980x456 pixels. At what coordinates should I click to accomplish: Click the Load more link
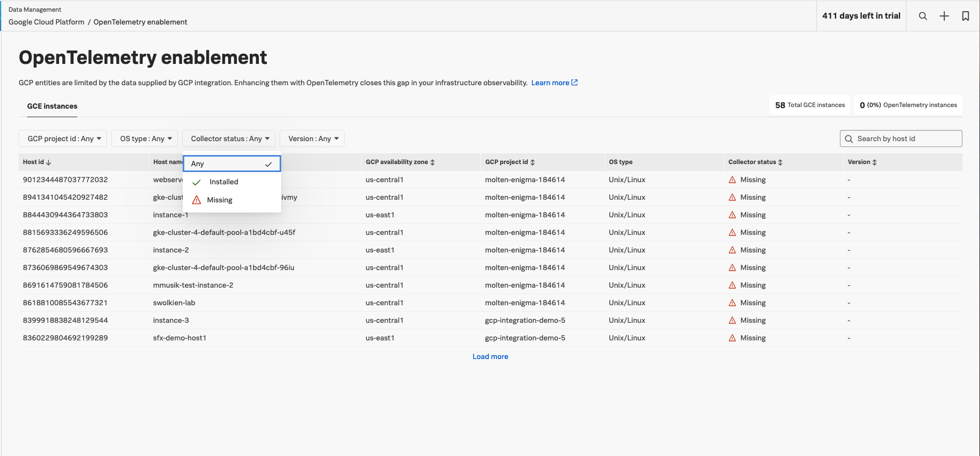(490, 357)
